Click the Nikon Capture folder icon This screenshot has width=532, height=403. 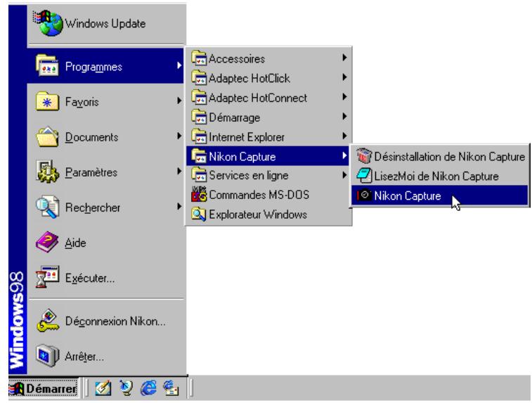199,156
